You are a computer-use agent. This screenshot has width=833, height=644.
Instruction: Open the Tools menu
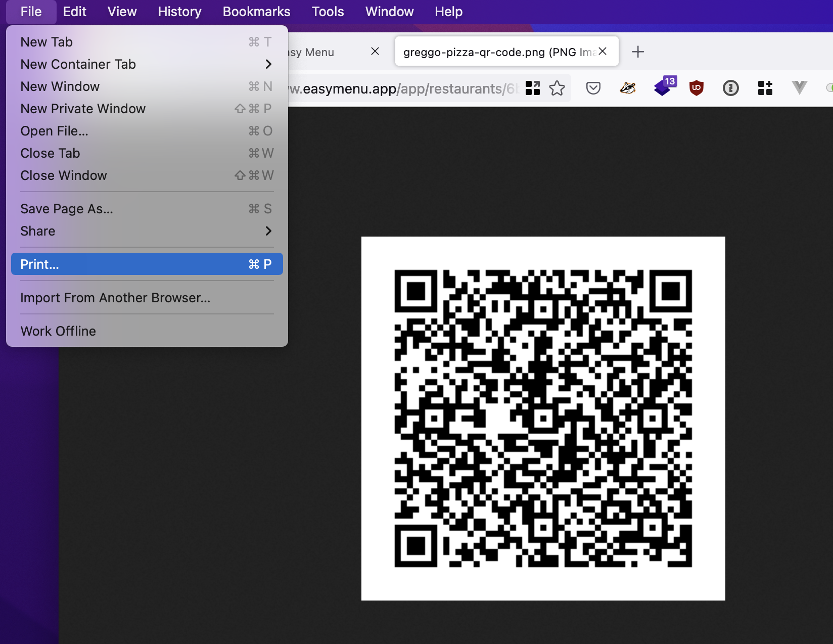coord(328,12)
